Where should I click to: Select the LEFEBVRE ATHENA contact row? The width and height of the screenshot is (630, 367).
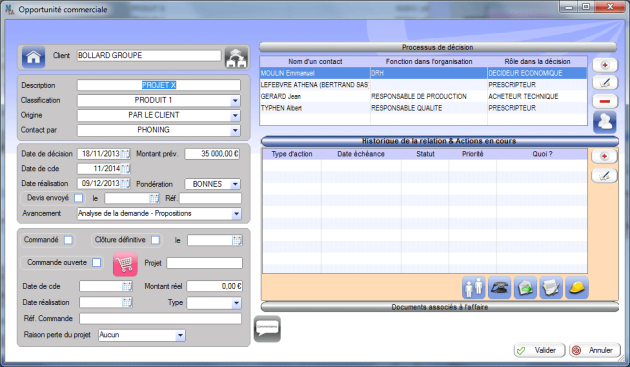point(423,85)
